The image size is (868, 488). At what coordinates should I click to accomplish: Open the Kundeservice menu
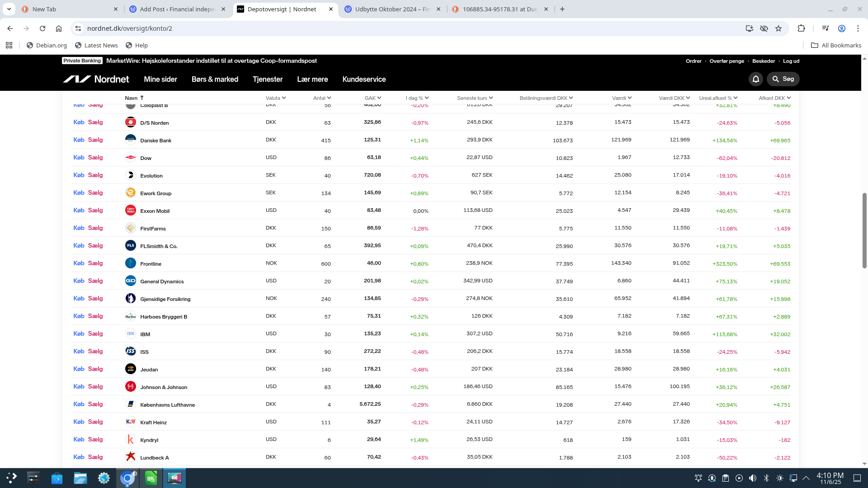(x=364, y=79)
